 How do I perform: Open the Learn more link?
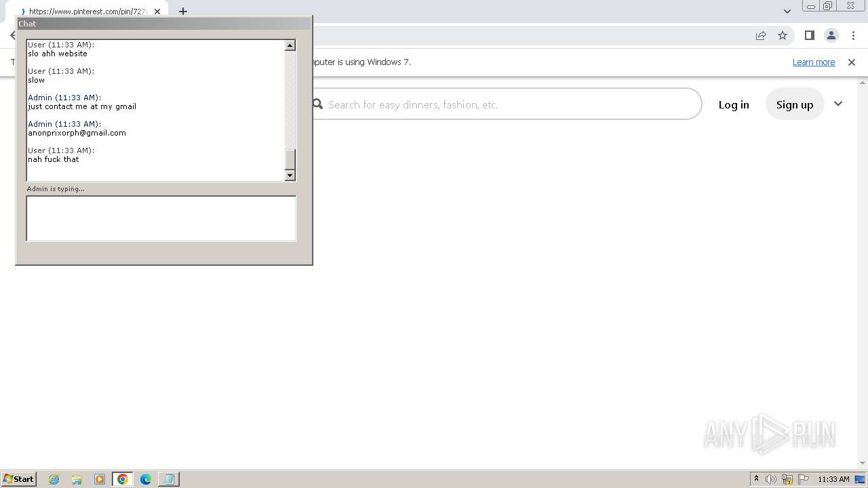[814, 62]
